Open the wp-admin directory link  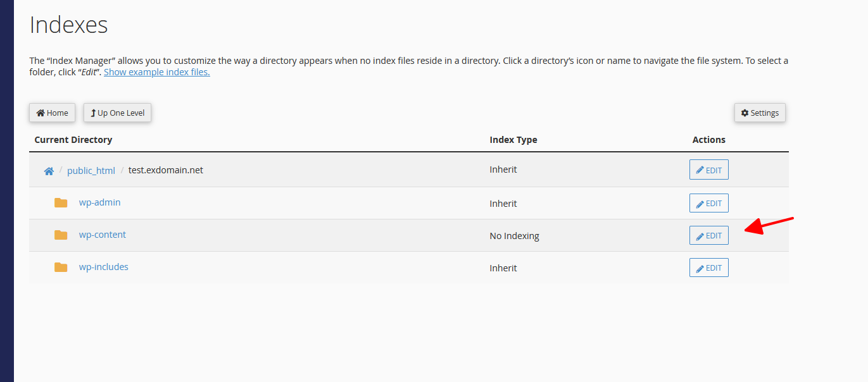click(x=99, y=202)
